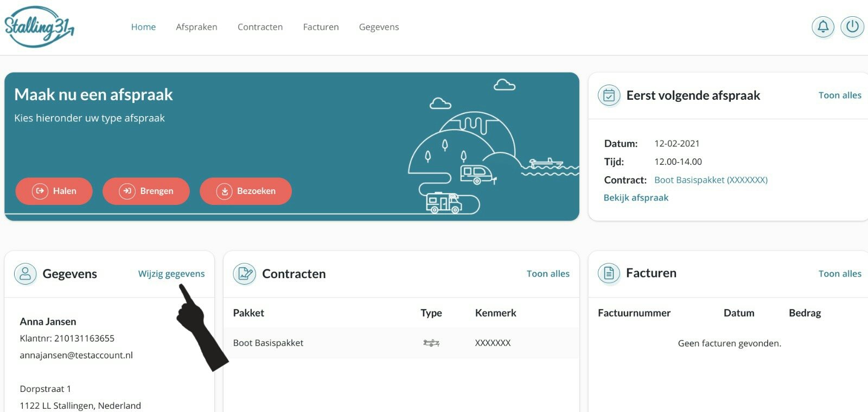Click the power logout icon
Viewport: 868px width, 412px height.
pyautogui.click(x=852, y=27)
